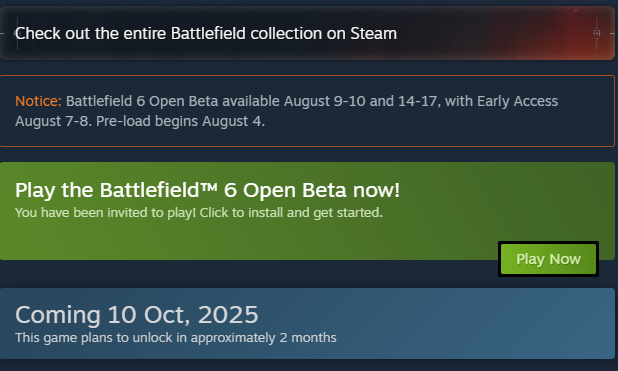Click the unlock in approximately 2 months text
Screen dimensions: 618x371
[176, 338]
